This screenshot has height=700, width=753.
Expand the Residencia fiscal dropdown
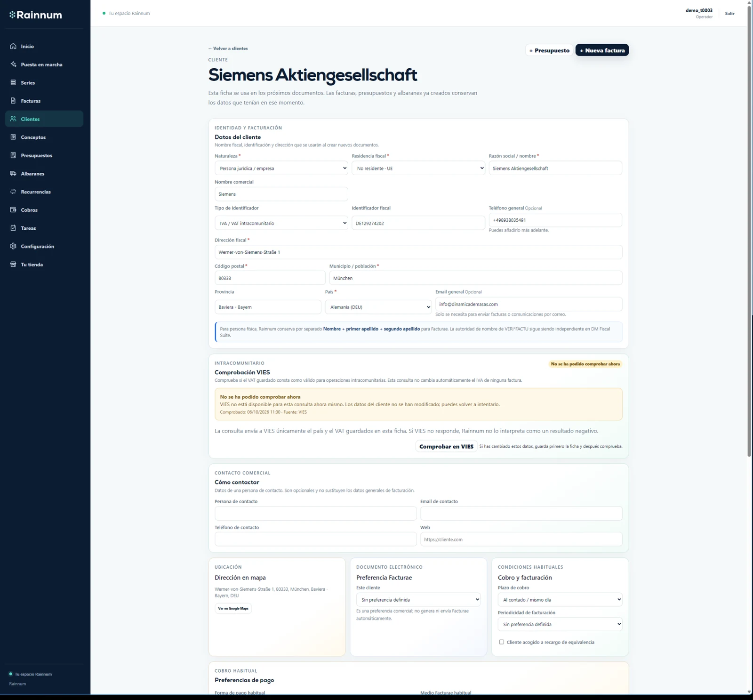[418, 168]
